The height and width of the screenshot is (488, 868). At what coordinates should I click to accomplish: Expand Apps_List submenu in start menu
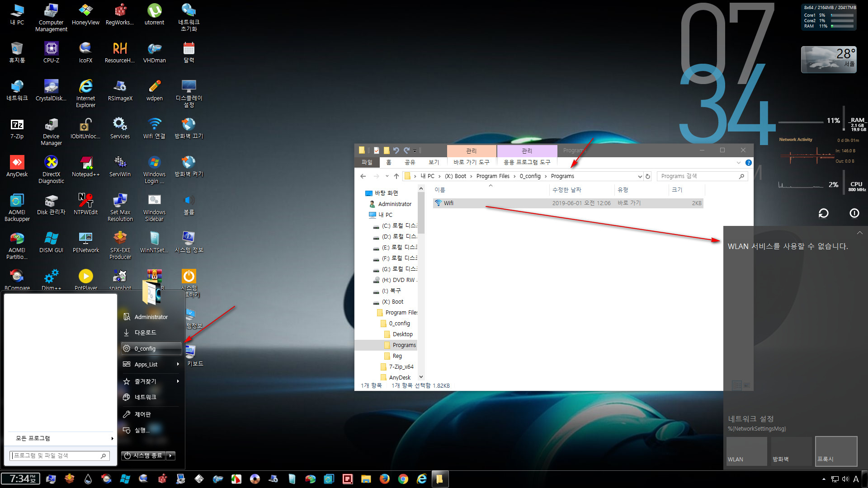(x=178, y=364)
